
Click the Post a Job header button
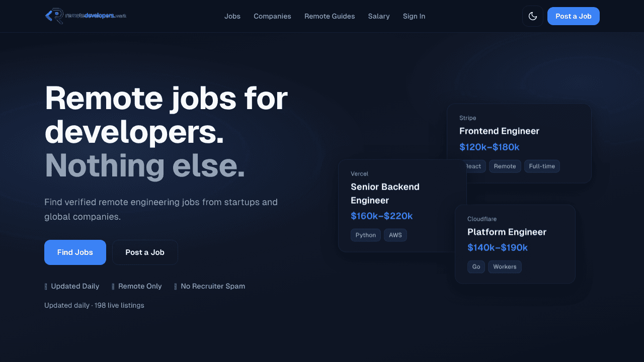[574, 16]
